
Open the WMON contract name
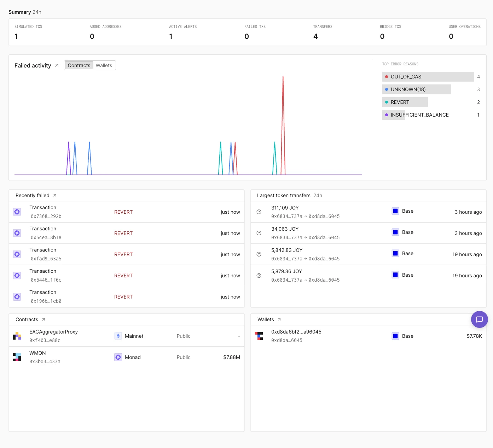(37, 353)
